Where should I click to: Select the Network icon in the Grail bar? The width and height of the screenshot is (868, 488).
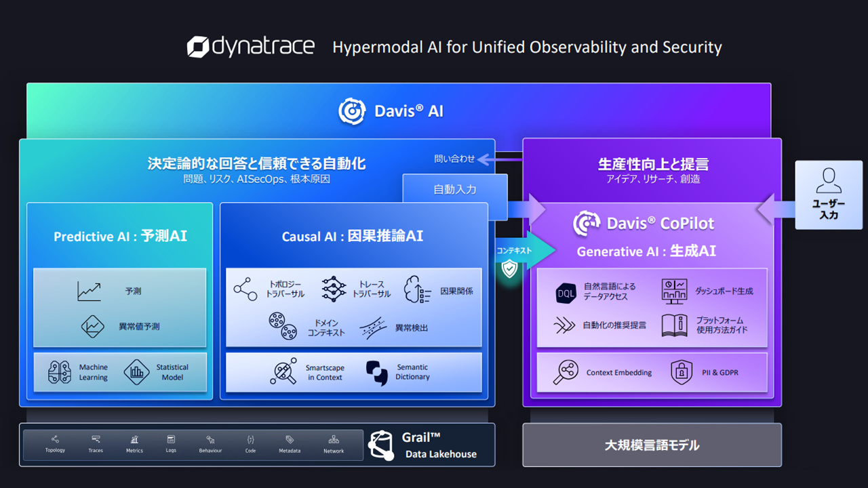pos(334,439)
